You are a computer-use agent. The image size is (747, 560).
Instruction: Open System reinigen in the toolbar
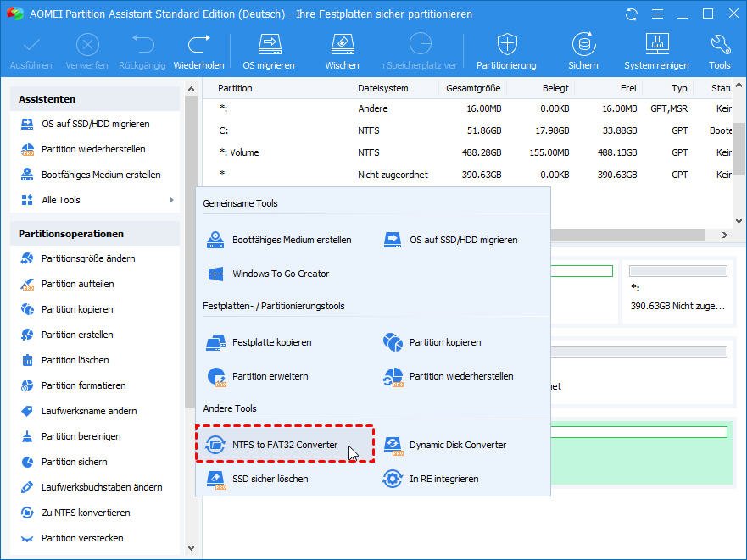click(x=656, y=52)
